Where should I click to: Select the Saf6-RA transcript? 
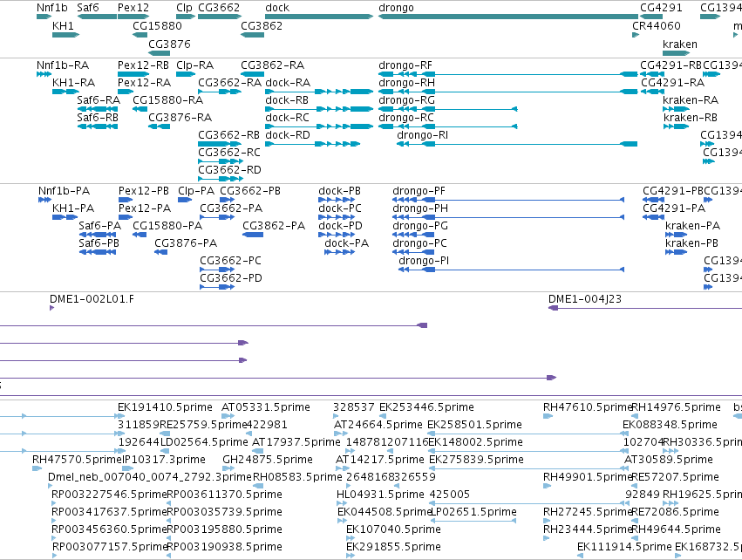tap(97, 109)
